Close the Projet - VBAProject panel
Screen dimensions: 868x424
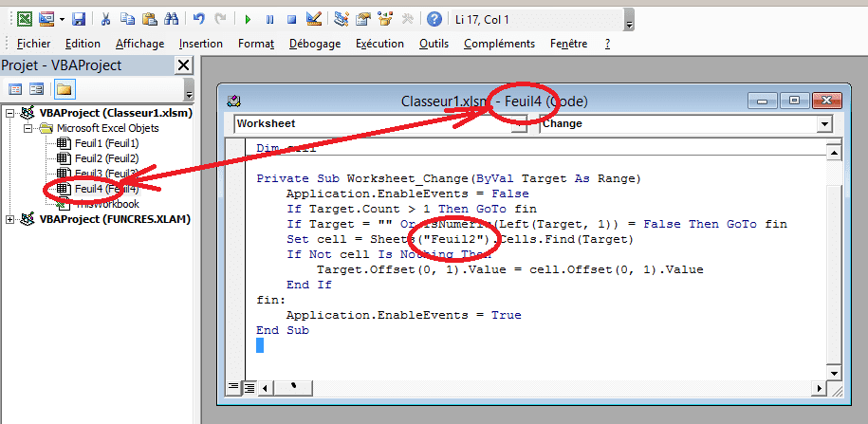184,65
